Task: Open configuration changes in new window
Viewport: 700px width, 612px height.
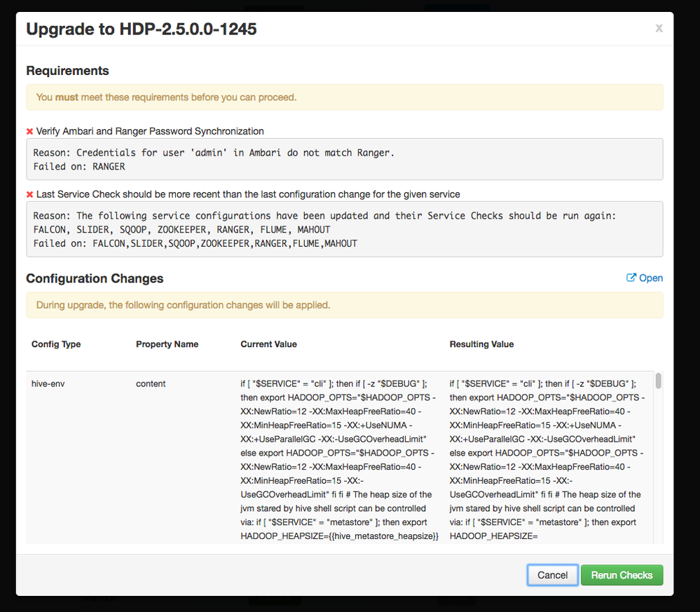Action: pyautogui.click(x=645, y=278)
